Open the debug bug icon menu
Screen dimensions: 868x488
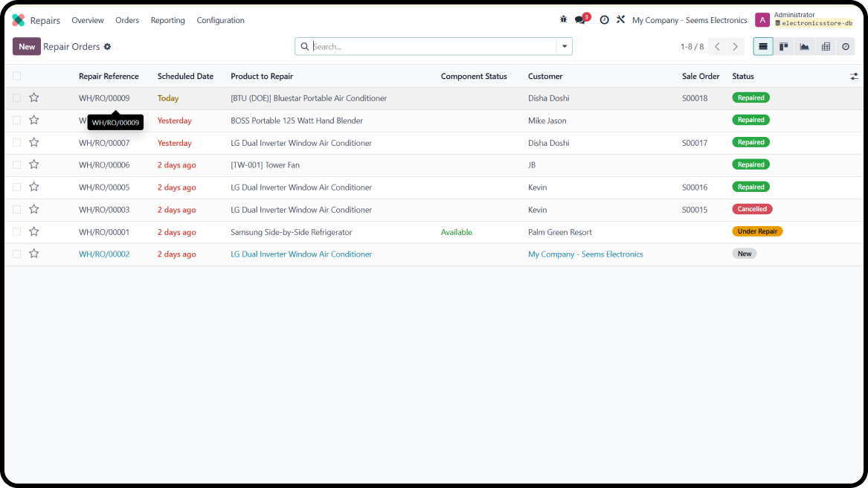point(563,20)
